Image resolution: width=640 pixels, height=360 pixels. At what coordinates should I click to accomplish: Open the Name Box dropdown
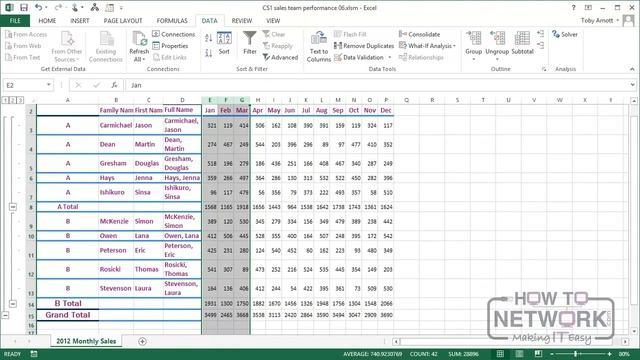coord(49,85)
